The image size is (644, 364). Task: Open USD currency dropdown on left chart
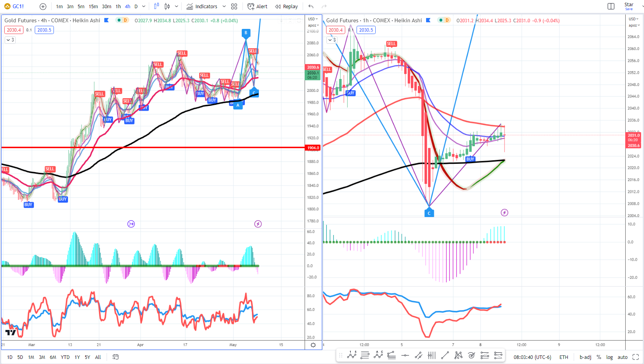(313, 19)
